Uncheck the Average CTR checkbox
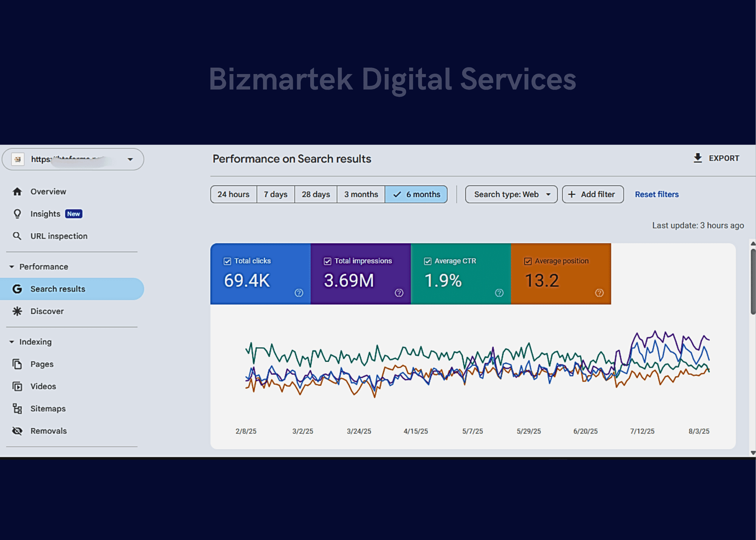The image size is (756, 540). [x=428, y=261]
